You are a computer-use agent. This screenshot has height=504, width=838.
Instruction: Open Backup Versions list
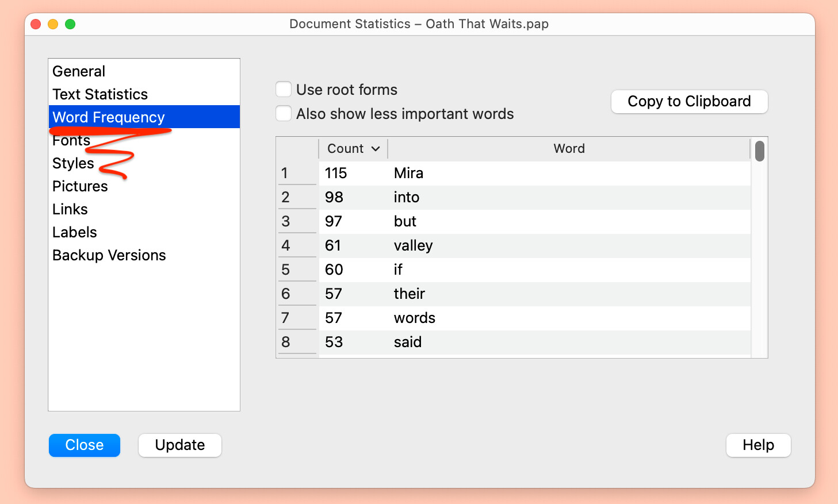[x=109, y=256]
